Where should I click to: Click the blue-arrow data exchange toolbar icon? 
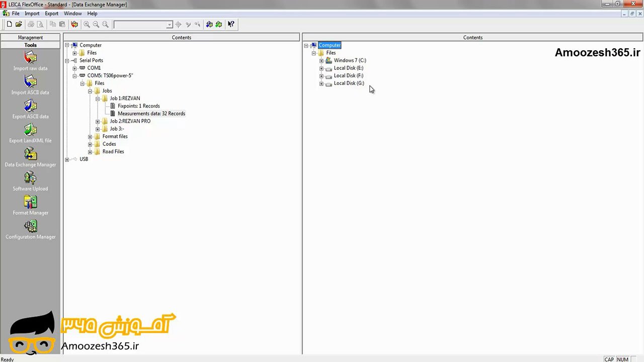tap(209, 24)
